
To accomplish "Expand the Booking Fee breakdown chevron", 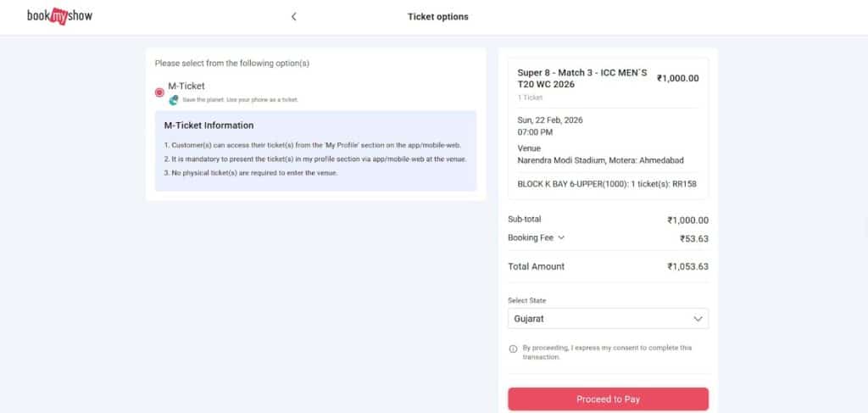I will [561, 238].
